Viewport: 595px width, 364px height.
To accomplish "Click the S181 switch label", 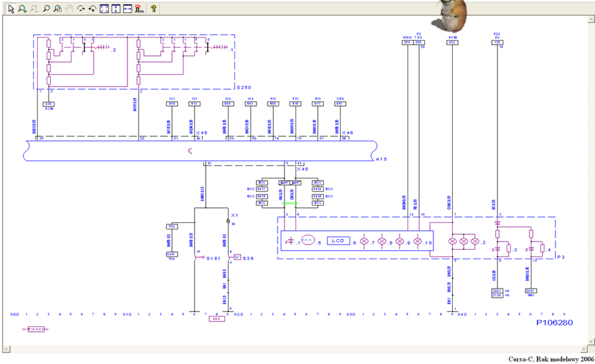I will pyautogui.click(x=213, y=258).
